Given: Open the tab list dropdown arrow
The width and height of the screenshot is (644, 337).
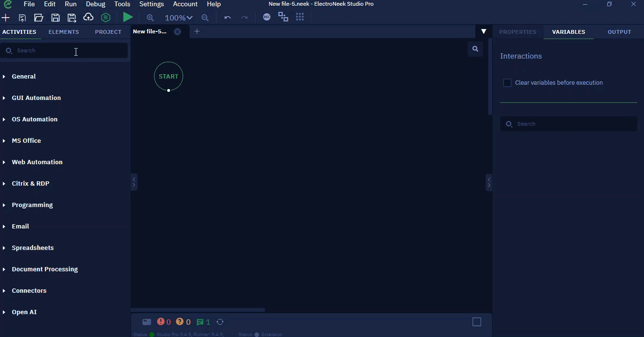Looking at the screenshot, I should [483, 31].
